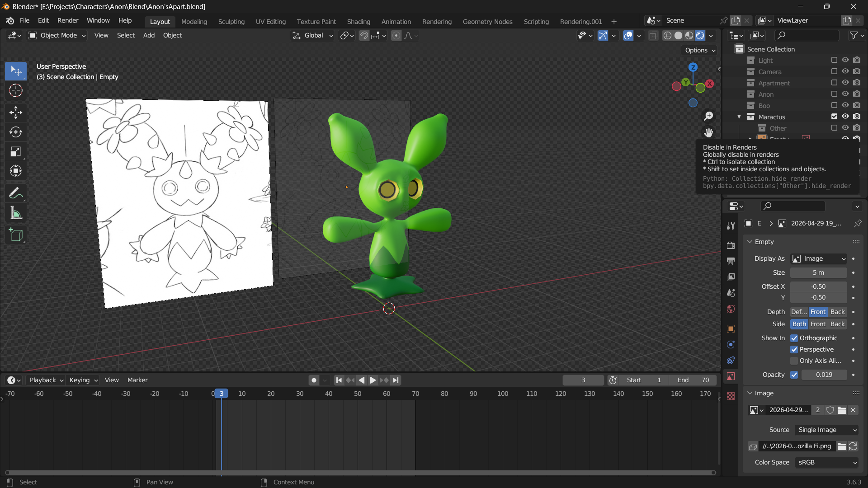Toggle Maractus collection exclude checkbox
Screen dimensions: 868x488
pyautogui.click(x=834, y=117)
